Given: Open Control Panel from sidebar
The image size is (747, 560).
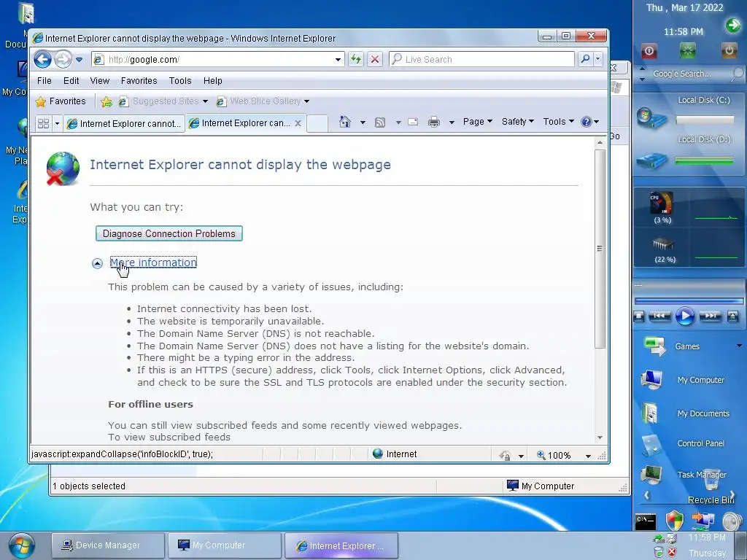Looking at the screenshot, I should (x=700, y=443).
